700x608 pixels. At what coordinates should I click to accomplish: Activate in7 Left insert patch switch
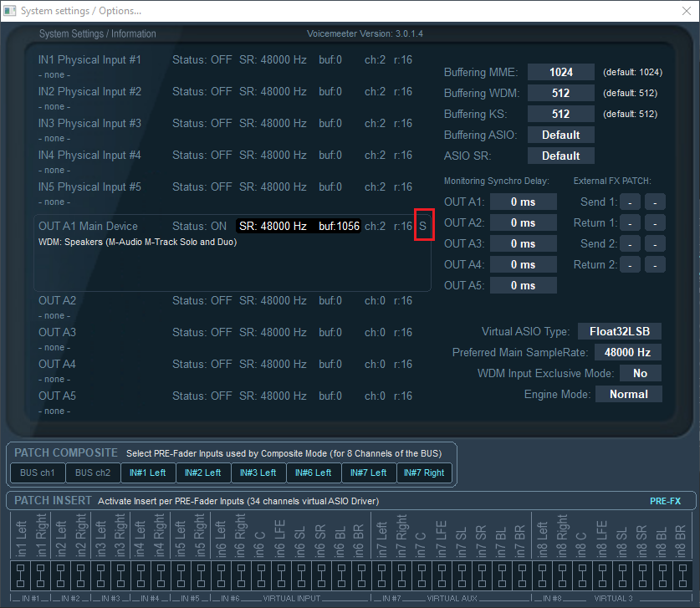point(383,574)
